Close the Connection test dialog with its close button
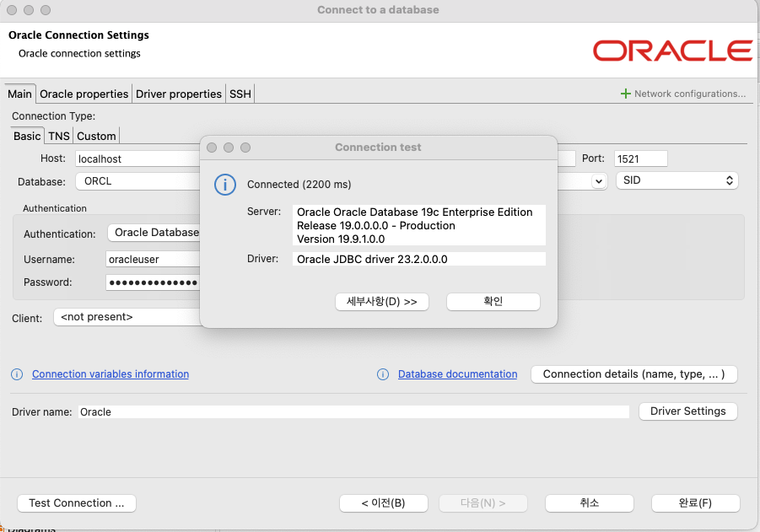Image resolution: width=760 pixels, height=532 pixels. (212, 148)
